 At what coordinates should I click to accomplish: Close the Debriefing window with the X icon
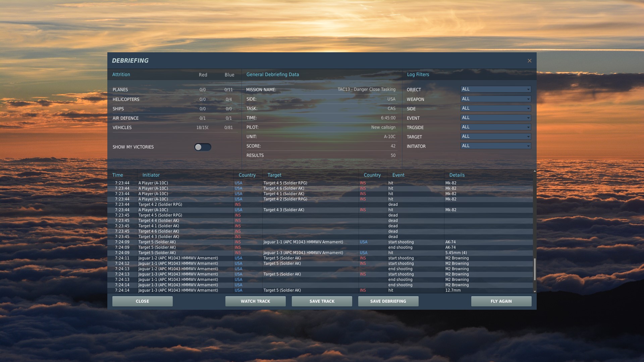pyautogui.click(x=529, y=61)
